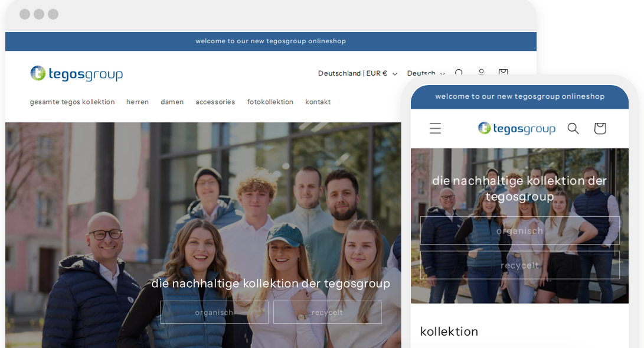
Task: Open the desktop account login icon
Action: [x=481, y=72]
